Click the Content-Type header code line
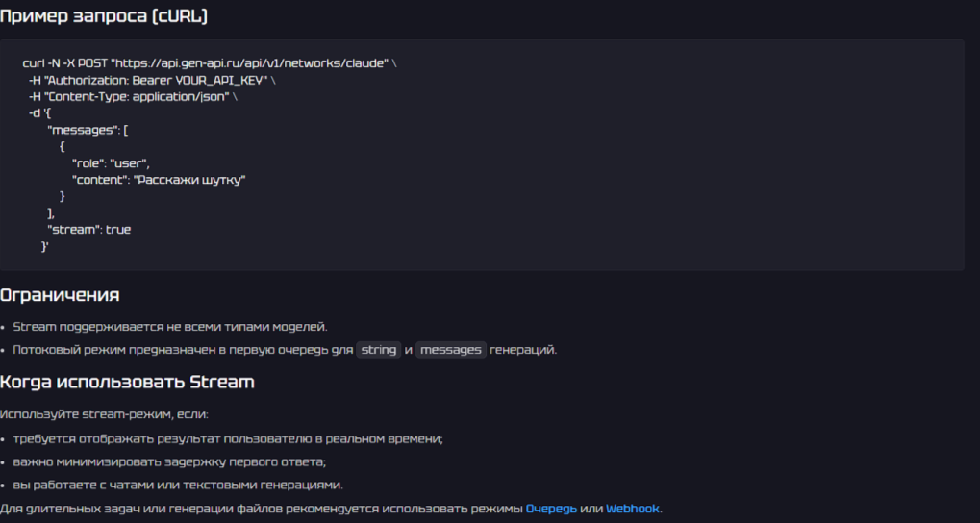 (x=133, y=97)
